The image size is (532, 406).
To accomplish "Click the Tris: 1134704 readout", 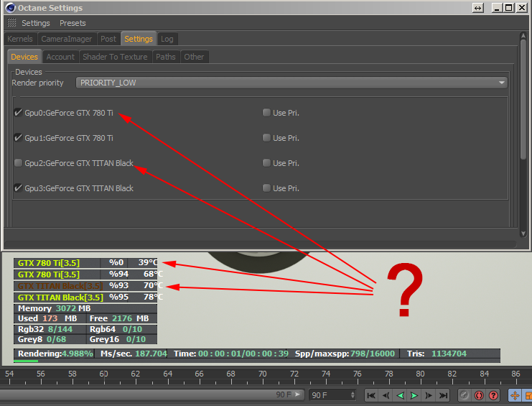I will click(x=437, y=354).
